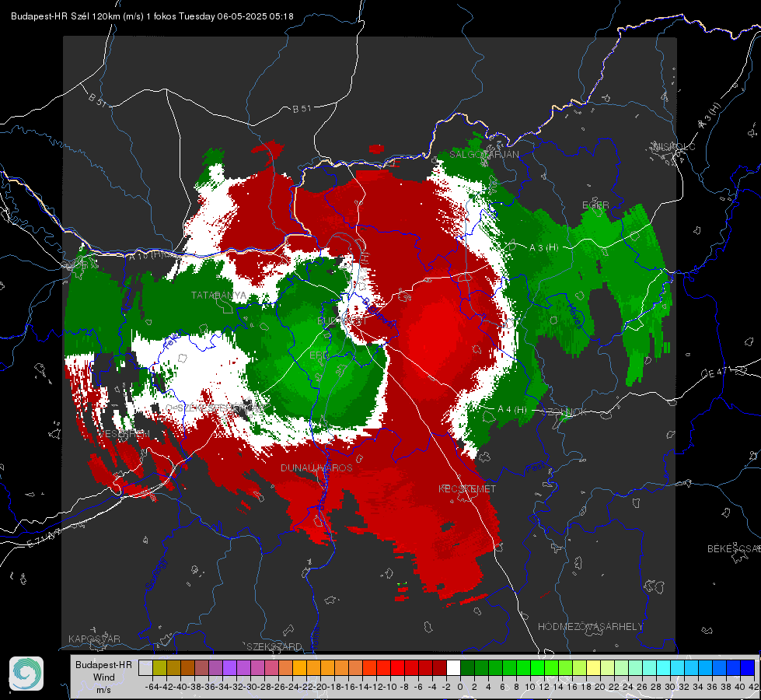Pick the light grey swatch left of -64
The image size is (761, 700).
pos(145,667)
